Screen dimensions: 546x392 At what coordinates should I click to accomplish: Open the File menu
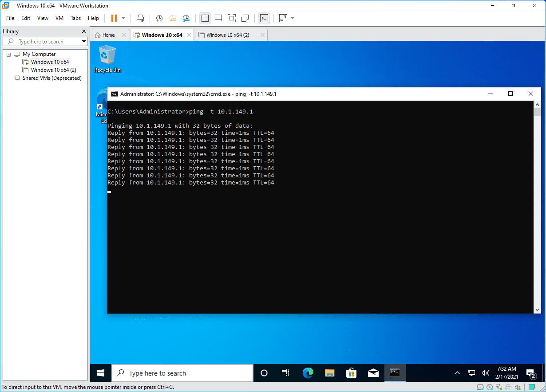10,18
